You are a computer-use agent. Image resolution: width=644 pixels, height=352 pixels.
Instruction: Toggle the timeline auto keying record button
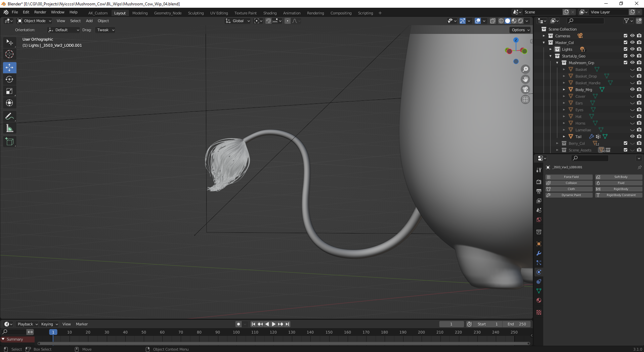coord(239,324)
